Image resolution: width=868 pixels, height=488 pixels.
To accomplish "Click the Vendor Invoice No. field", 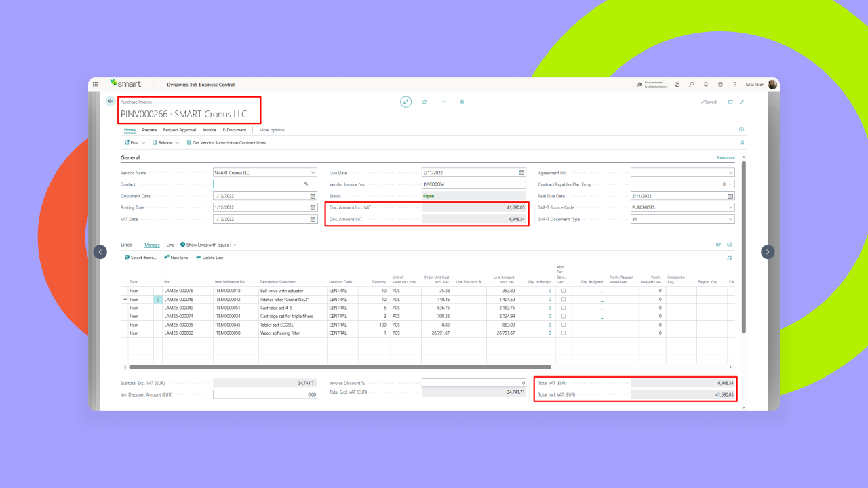I will [x=473, y=184].
